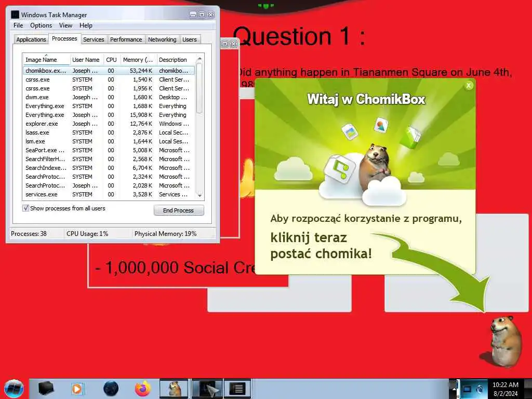Screen dimensions: 532x399
Task: Toggle Show processes from all users
Action: coord(26,208)
